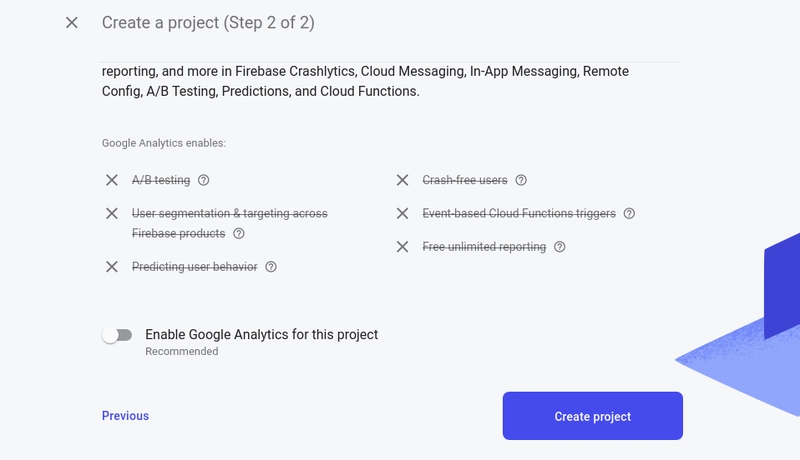
Task: Open help icon beside Firebase products
Action: [239, 234]
